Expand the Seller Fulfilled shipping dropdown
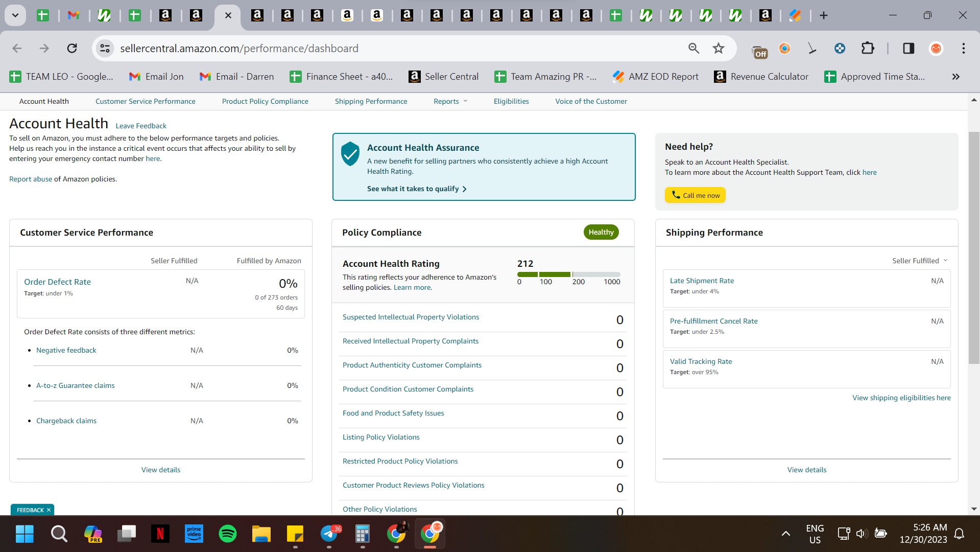The image size is (980, 552). pyautogui.click(x=920, y=261)
